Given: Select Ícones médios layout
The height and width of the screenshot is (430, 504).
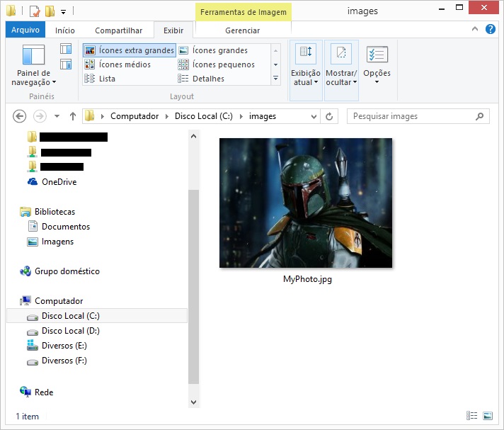Looking at the screenshot, I should coord(118,64).
